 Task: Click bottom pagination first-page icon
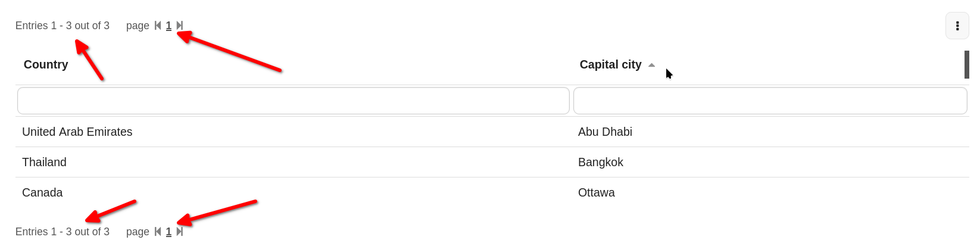pos(158,232)
